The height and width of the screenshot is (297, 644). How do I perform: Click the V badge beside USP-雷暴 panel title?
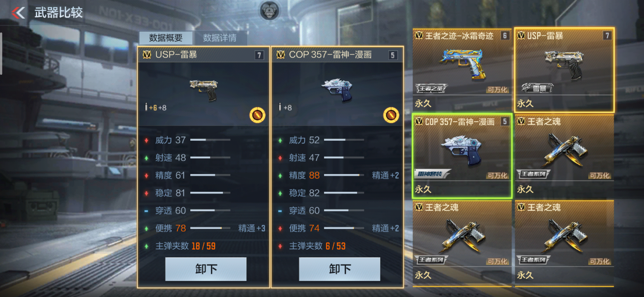(x=147, y=55)
